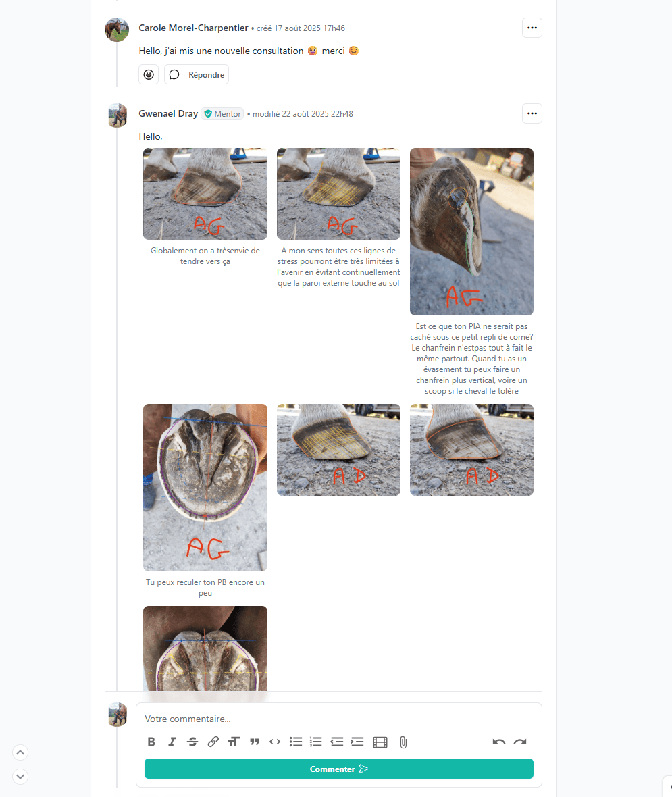Jump to previous comment with up chevron
The height and width of the screenshot is (797, 672).
[20, 752]
